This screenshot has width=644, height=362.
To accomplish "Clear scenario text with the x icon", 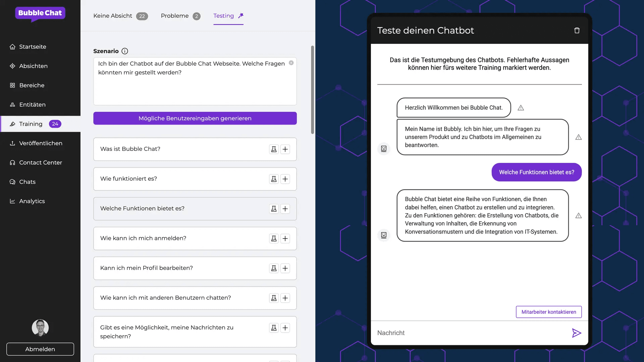I will point(291,63).
